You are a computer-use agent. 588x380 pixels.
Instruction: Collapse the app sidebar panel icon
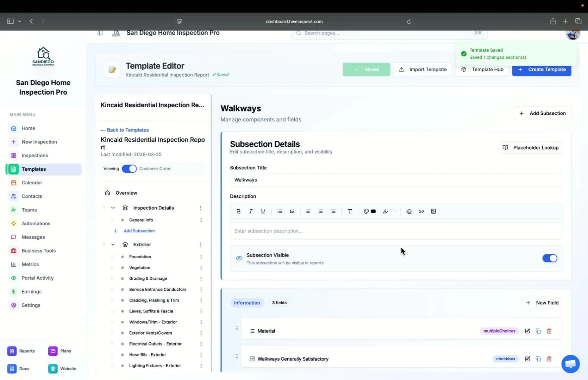(100, 33)
